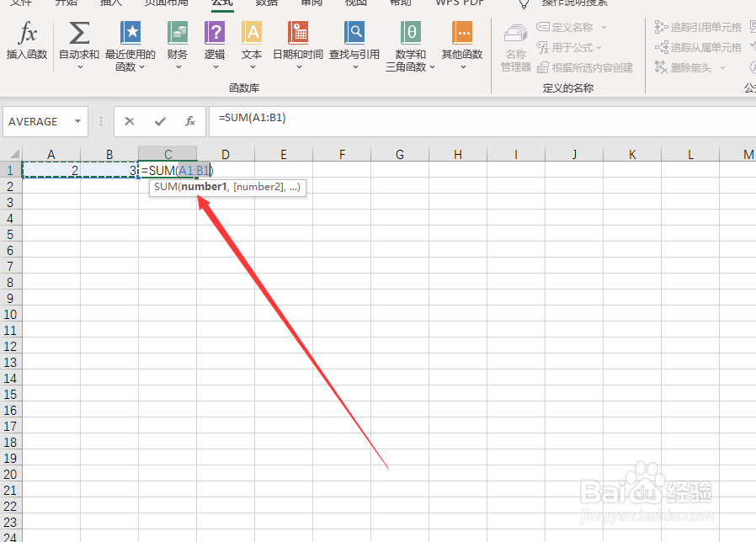Open Financial (财务) functions icon

click(x=178, y=33)
